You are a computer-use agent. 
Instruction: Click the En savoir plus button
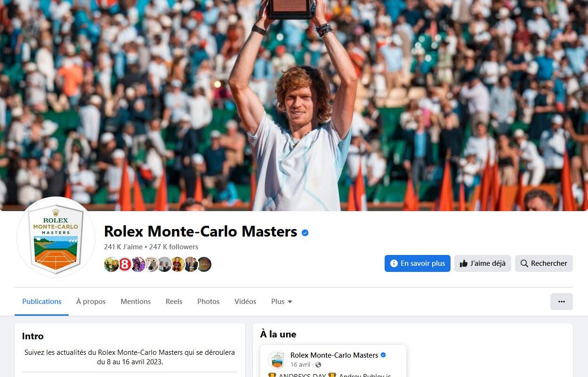pyautogui.click(x=418, y=263)
